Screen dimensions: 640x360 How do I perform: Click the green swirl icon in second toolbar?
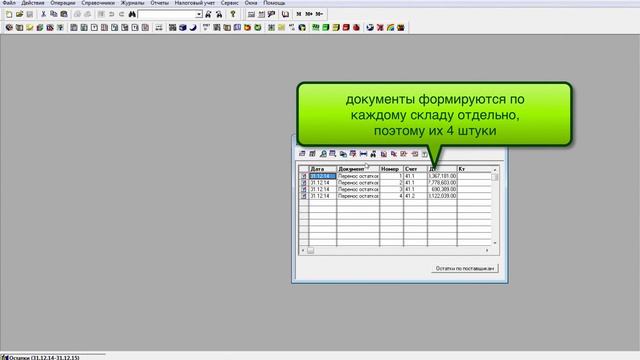pos(258,27)
